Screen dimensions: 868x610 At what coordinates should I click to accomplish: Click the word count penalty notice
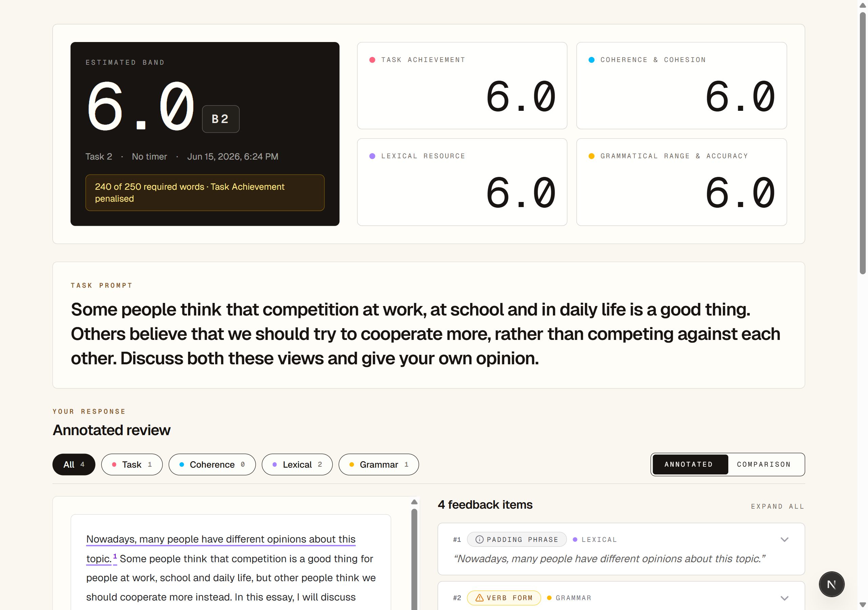(204, 192)
